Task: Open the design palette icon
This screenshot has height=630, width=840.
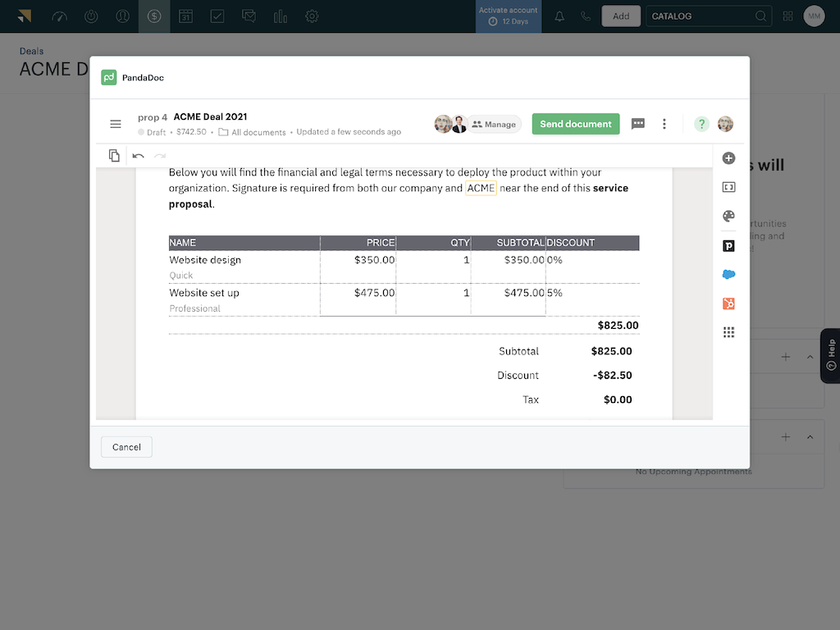Action: coord(728,217)
